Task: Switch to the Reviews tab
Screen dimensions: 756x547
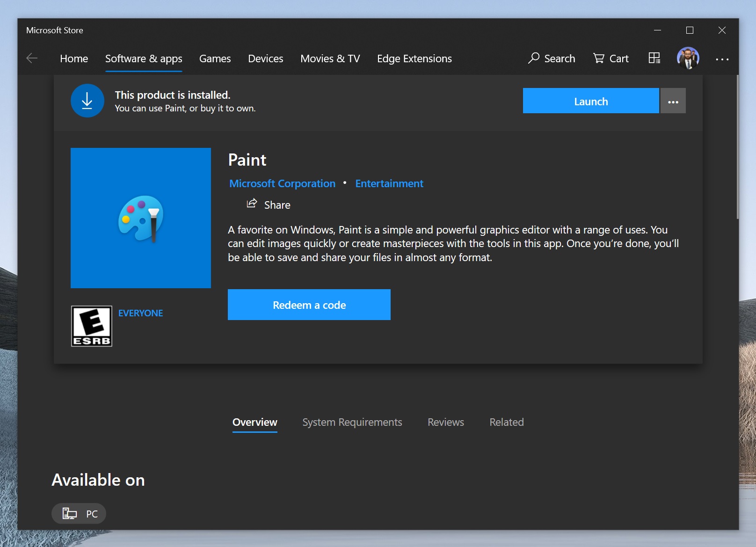Action: pyautogui.click(x=446, y=422)
